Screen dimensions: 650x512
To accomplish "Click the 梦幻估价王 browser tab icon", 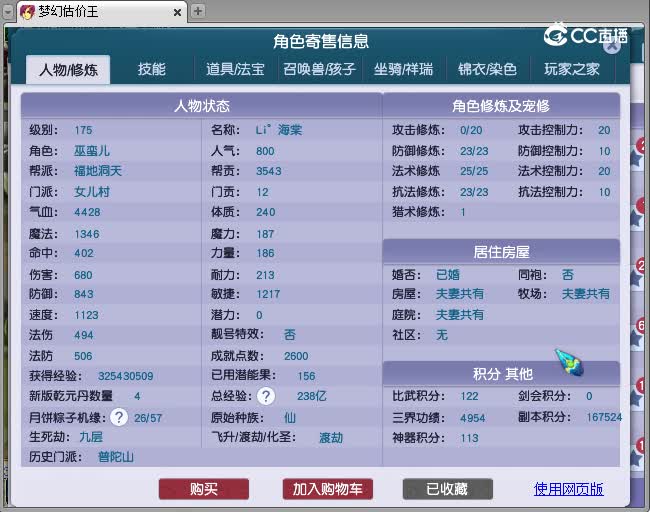I will [27, 12].
